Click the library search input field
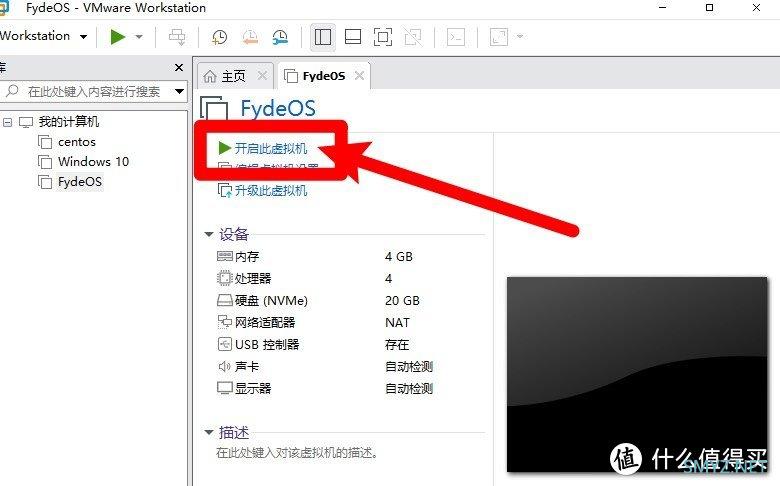The image size is (780, 486). click(95, 92)
